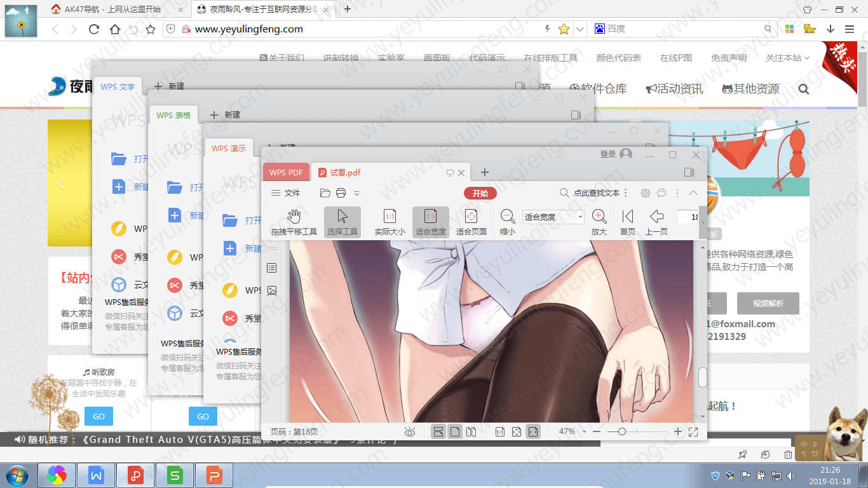Switch to the WPS 文字 tab
The width and height of the screenshot is (868, 488).
[x=118, y=86]
